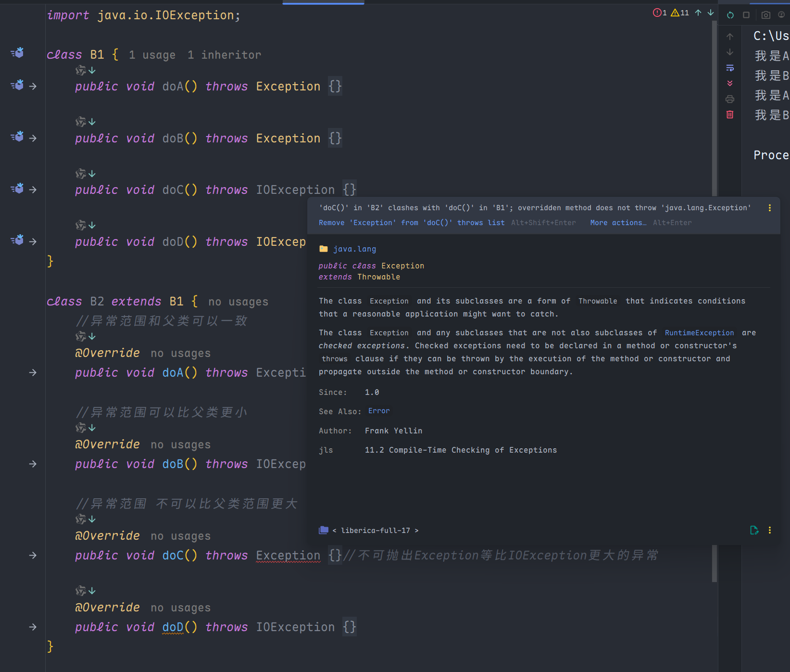Click the gutter arrow beside B2 doB() line
The height and width of the screenshot is (672, 790).
point(33,464)
